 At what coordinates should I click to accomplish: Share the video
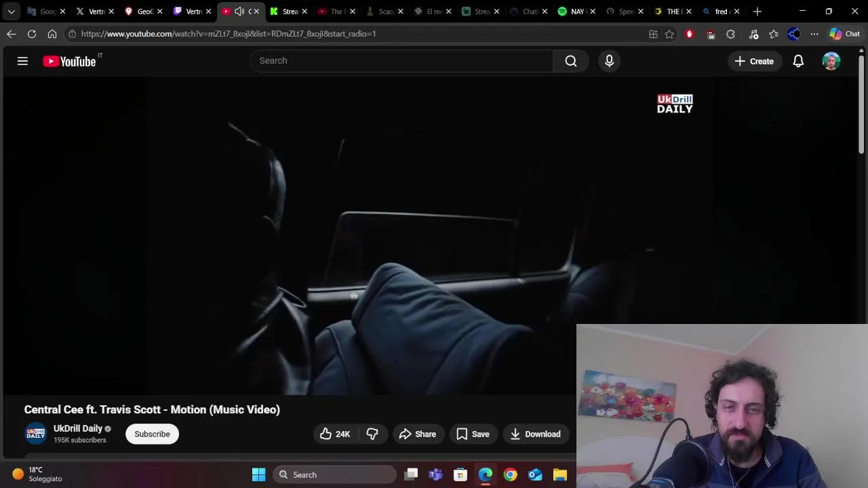[x=418, y=434]
